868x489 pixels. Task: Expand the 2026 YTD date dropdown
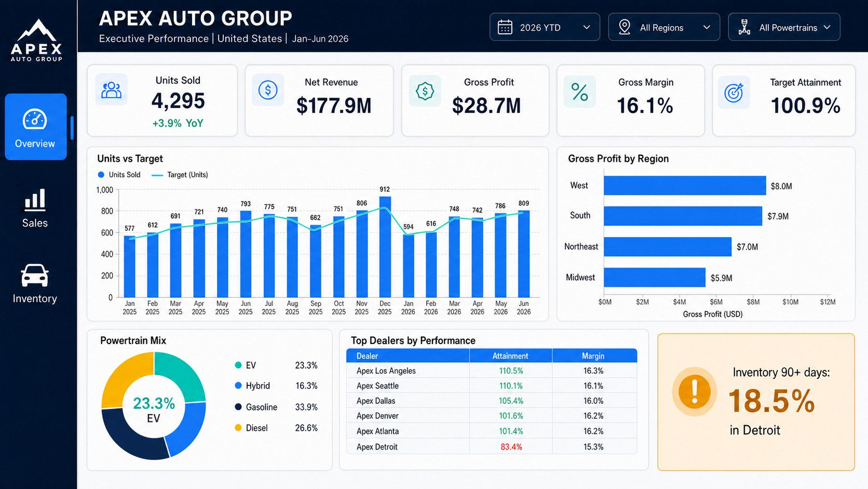point(545,27)
